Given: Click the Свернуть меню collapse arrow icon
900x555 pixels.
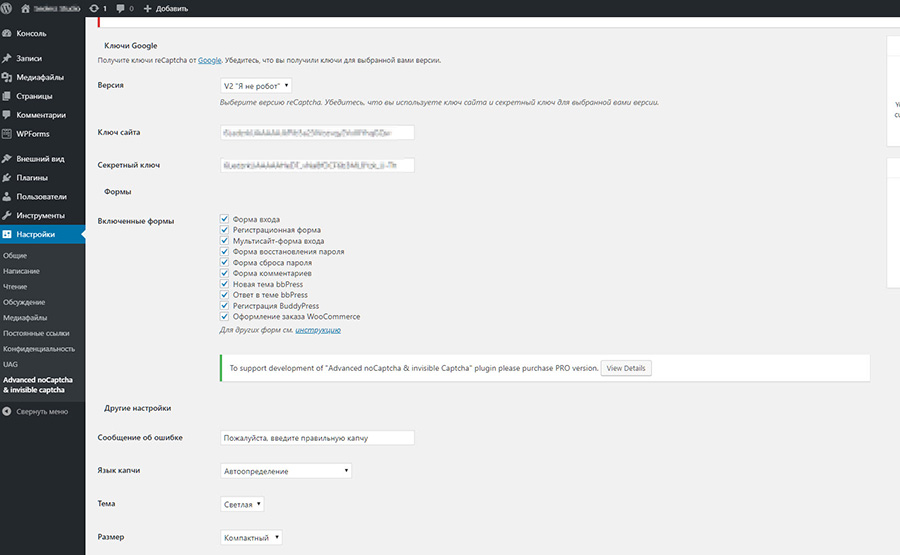Looking at the screenshot, I should coord(7,412).
